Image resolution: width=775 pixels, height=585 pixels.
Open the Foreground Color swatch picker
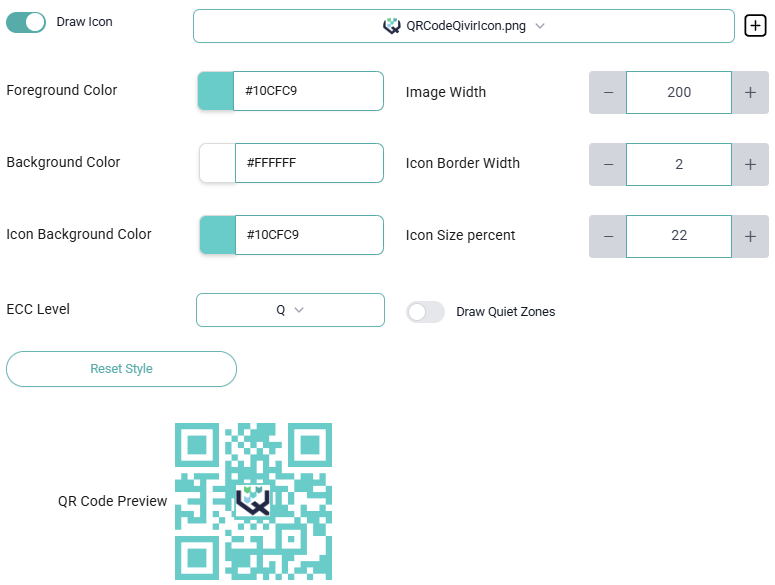tap(216, 91)
